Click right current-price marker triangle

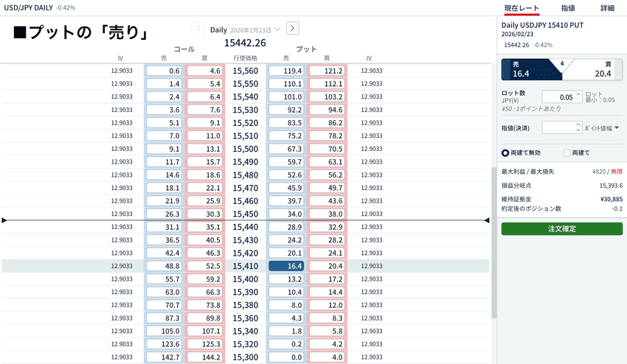point(486,220)
